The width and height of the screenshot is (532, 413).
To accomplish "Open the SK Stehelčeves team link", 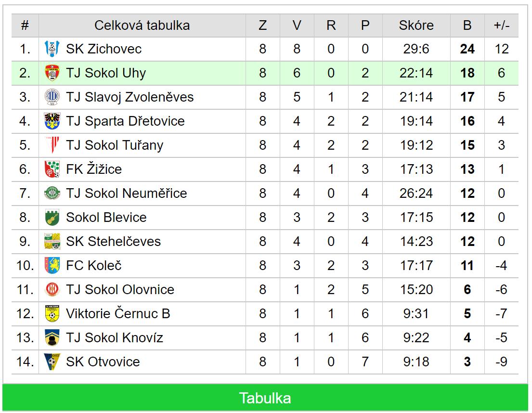I will pyautogui.click(x=113, y=242).
